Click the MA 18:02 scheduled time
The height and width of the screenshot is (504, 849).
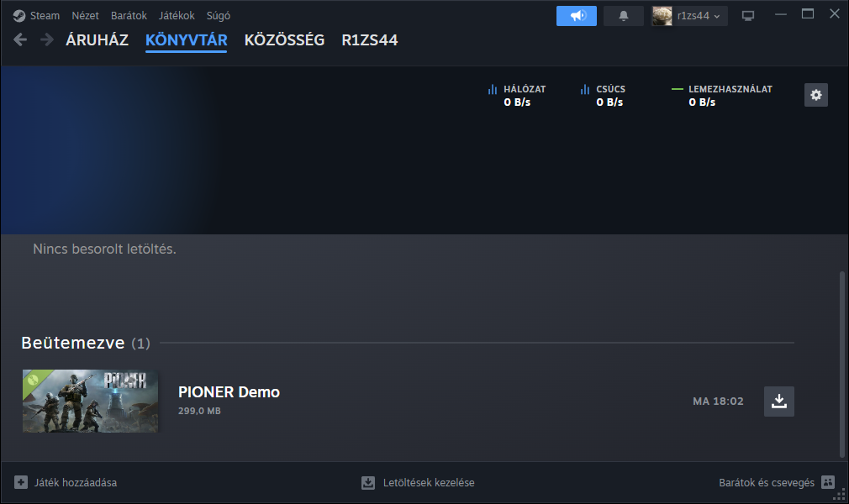click(x=718, y=402)
